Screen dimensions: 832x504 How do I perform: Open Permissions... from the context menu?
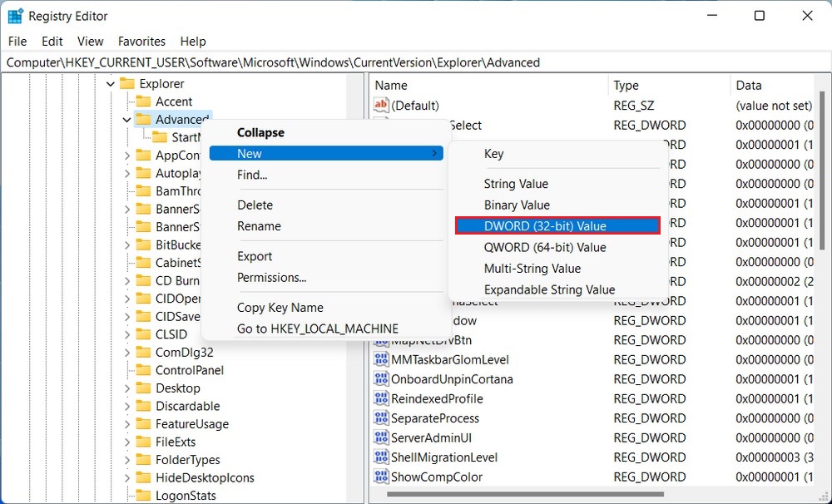[x=326, y=278]
